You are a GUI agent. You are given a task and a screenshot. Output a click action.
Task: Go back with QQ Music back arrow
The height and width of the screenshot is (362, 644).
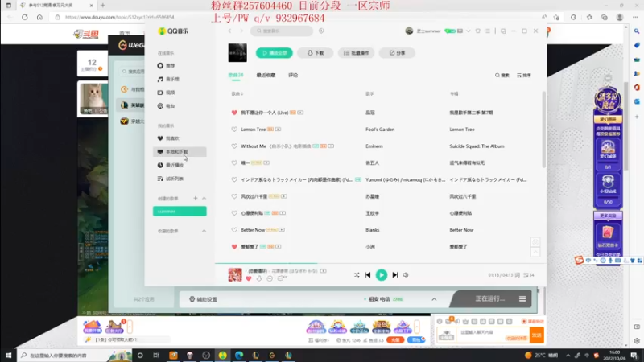click(229, 31)
